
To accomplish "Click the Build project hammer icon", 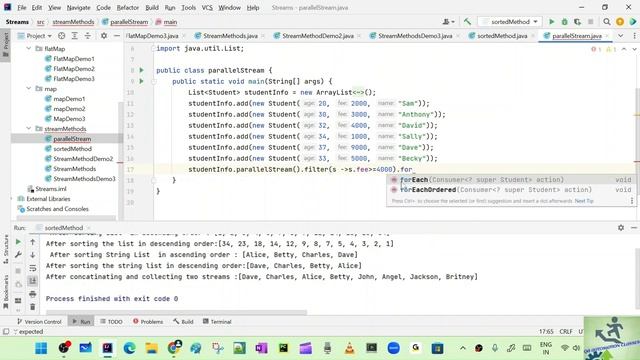I will (467, 22).
